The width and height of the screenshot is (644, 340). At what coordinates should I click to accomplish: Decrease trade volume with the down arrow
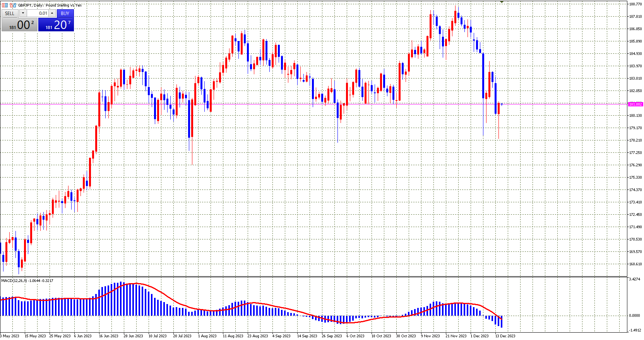pos(23,13)
